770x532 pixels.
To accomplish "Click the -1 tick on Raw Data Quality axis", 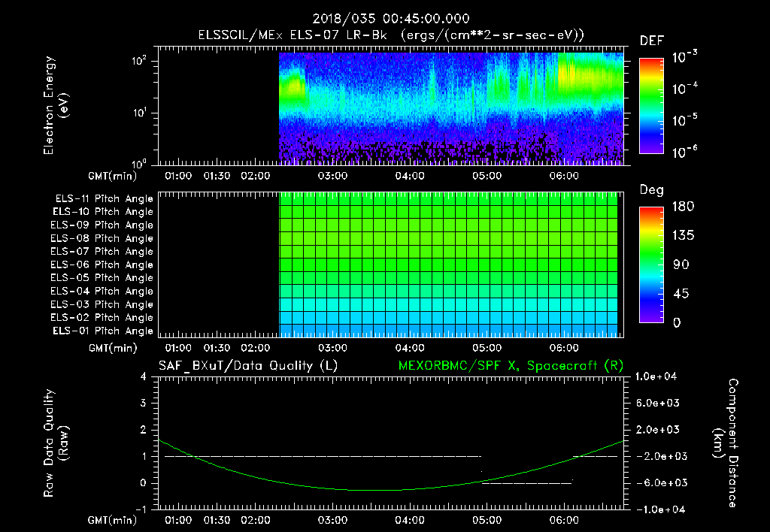I will 141,509.
